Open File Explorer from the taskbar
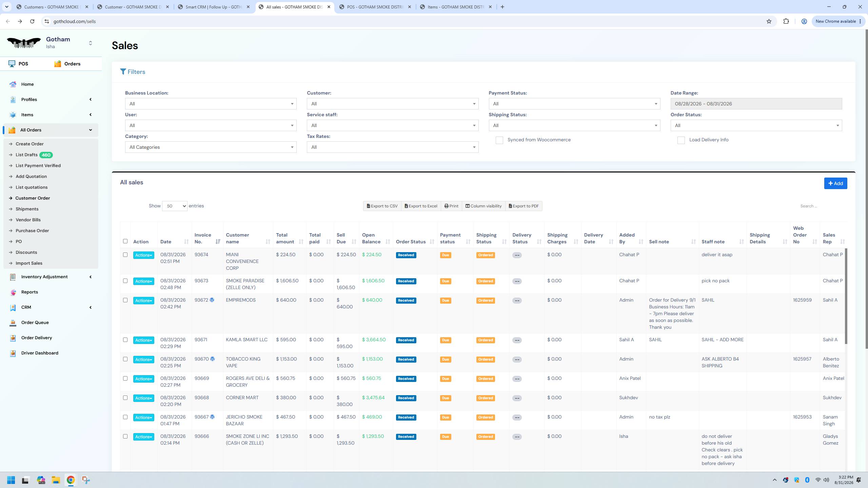The height and width of the screenshot is (488, 868). tap(56, 480)
